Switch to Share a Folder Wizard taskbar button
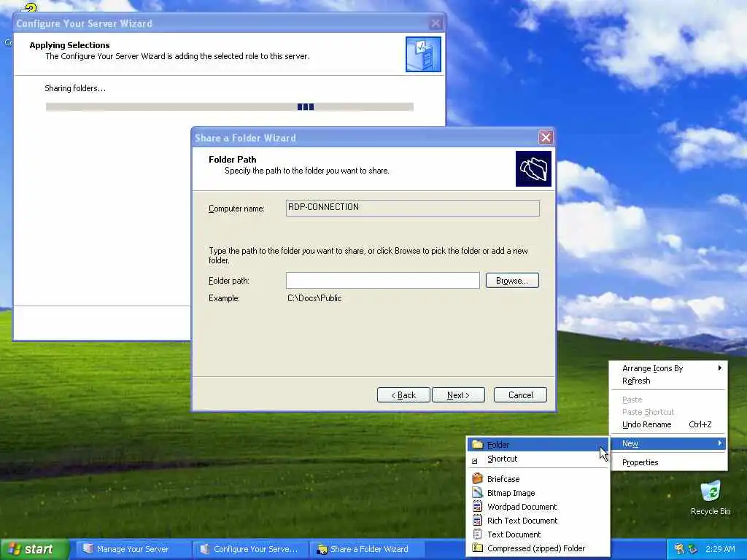This screenshot has width=747, height=560. pos(366,549)
